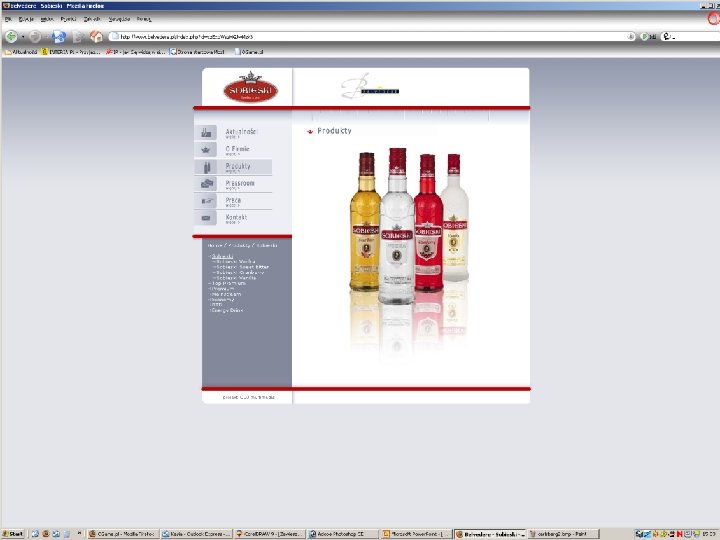This screenshot has width=720, height=540.
Task: Open the Widok menu
Action: pos(47,19)
